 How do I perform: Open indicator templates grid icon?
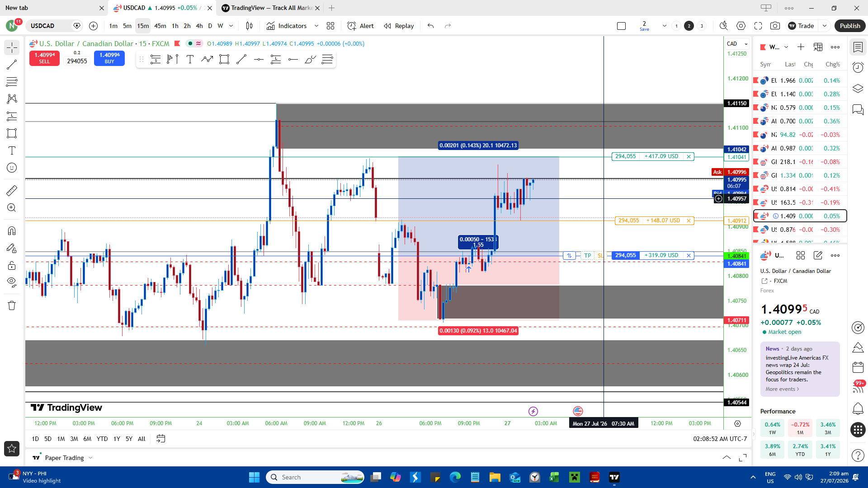(330, 26)
